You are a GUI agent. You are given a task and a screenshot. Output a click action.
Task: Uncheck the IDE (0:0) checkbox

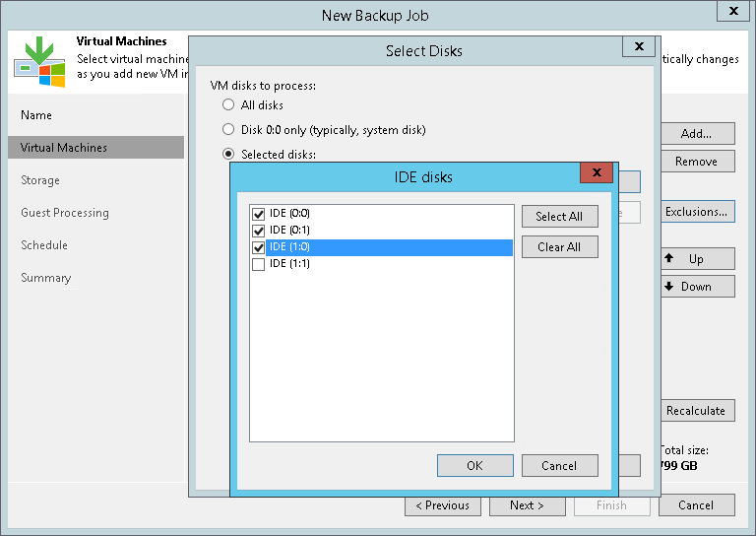pyautogui.click(x=259, y=214)
